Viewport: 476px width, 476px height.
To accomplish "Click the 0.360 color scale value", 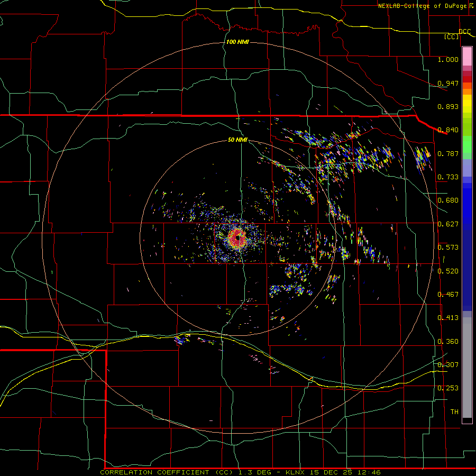I will [x=448, y=342].
